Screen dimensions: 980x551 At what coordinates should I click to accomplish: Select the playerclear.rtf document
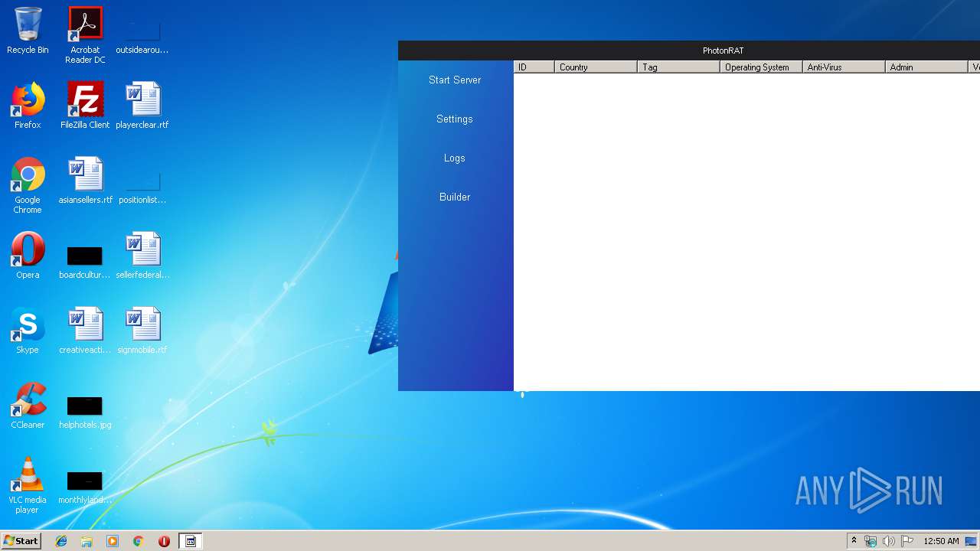(x=142, y=106)
